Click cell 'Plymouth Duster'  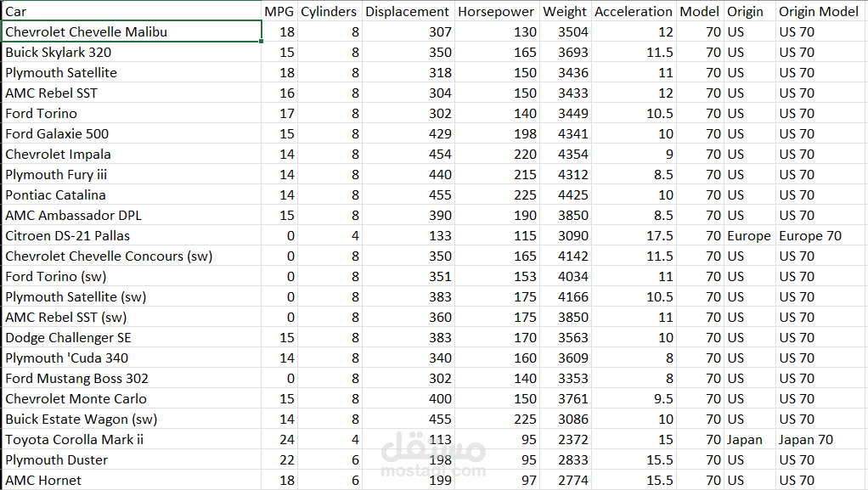(x=132, y=459)
